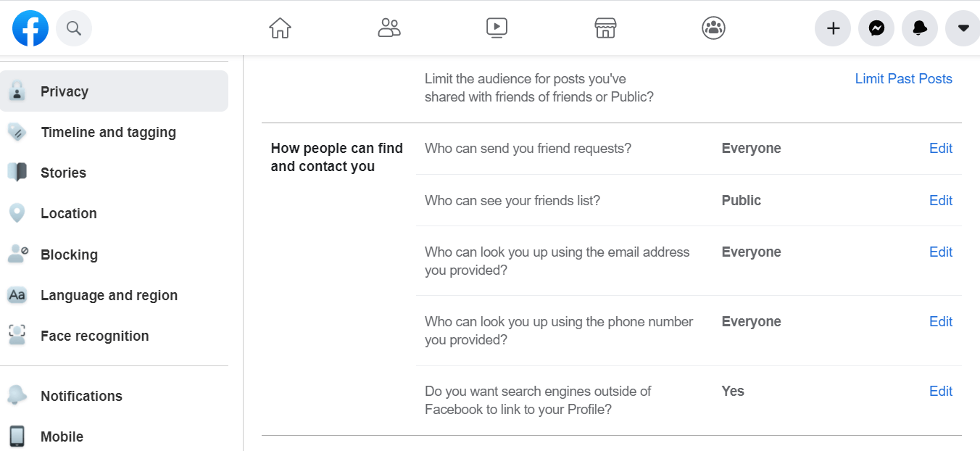This screenshot has height=451, width=980.
Task: Go to Home via house icon
Action: [280, 28]
